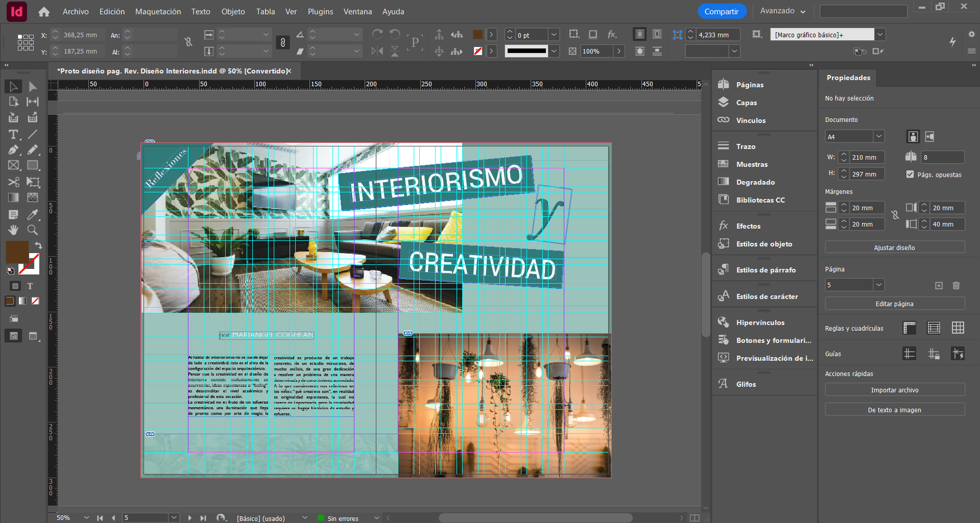Image resolution: width=980 pixels, height=523 pixels.
Task: Toggle the Págs. opuestas checkbox
Action: click(x=910, y=174)
